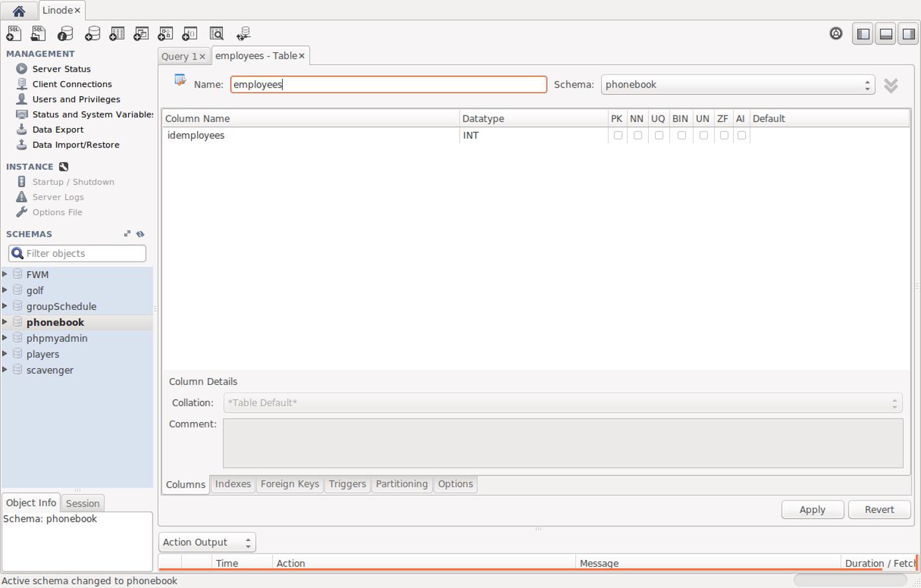
Task: Apply the table changes
Action: pyautogui.click(x=812, y=509)
